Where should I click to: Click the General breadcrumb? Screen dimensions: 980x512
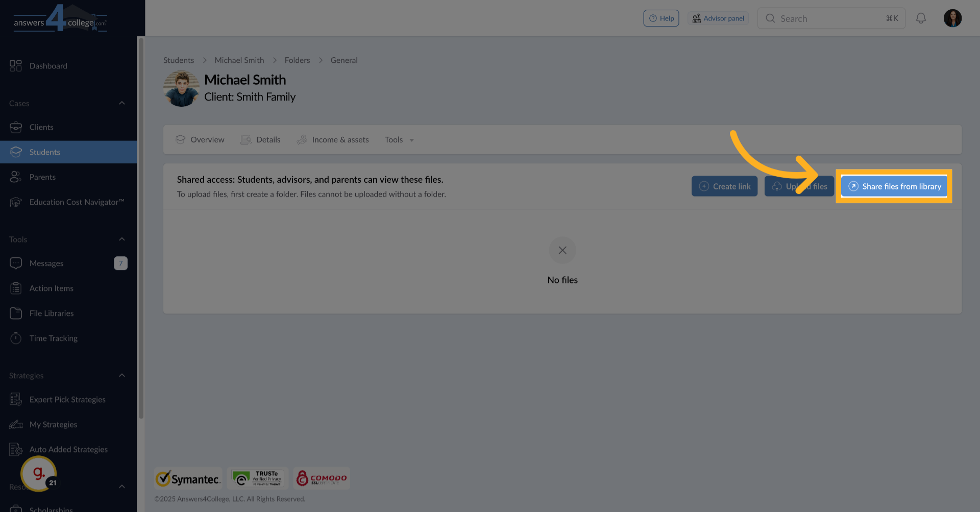344,60
